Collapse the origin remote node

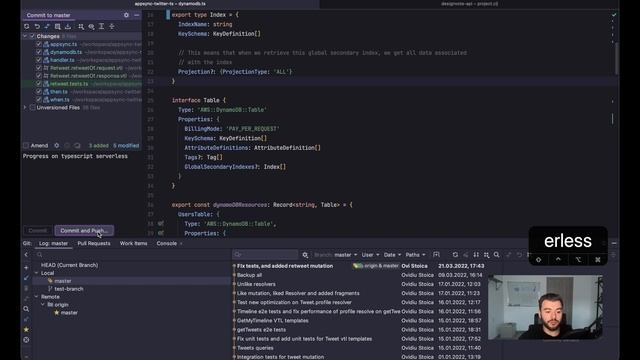click(x=43, y=304)
